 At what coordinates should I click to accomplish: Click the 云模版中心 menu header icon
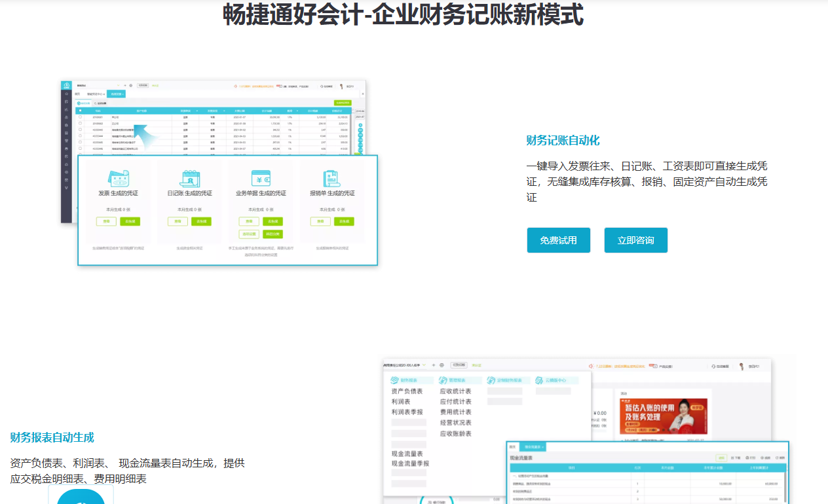[540, 380]
